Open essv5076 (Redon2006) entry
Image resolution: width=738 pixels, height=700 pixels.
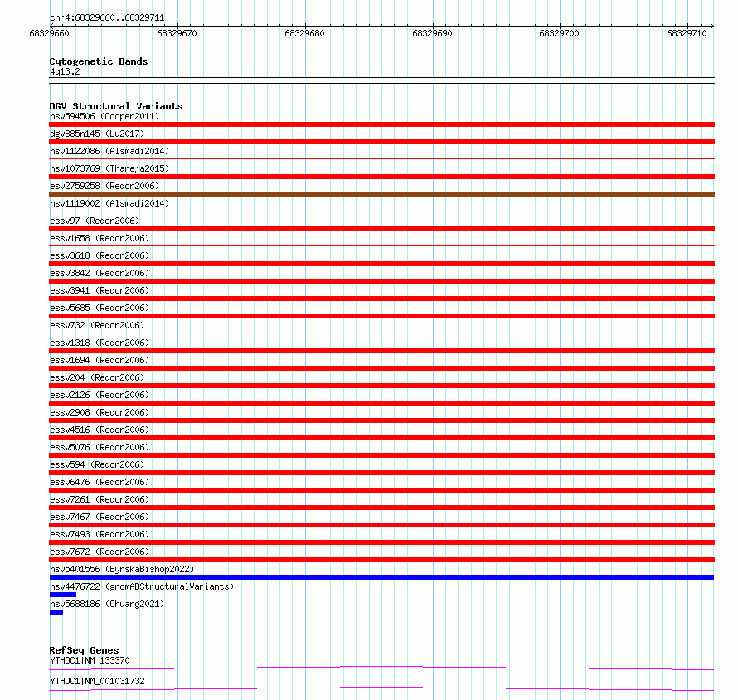(100, 447)
